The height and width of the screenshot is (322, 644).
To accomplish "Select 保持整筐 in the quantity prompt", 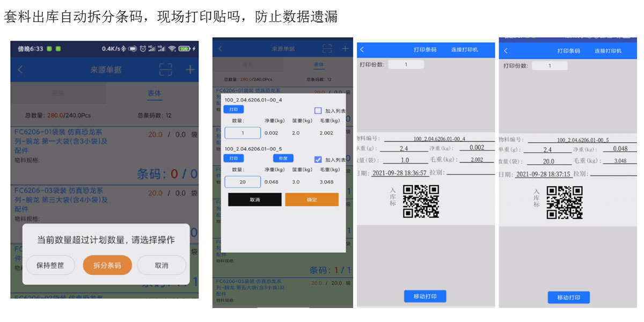I will pos(50,265).
